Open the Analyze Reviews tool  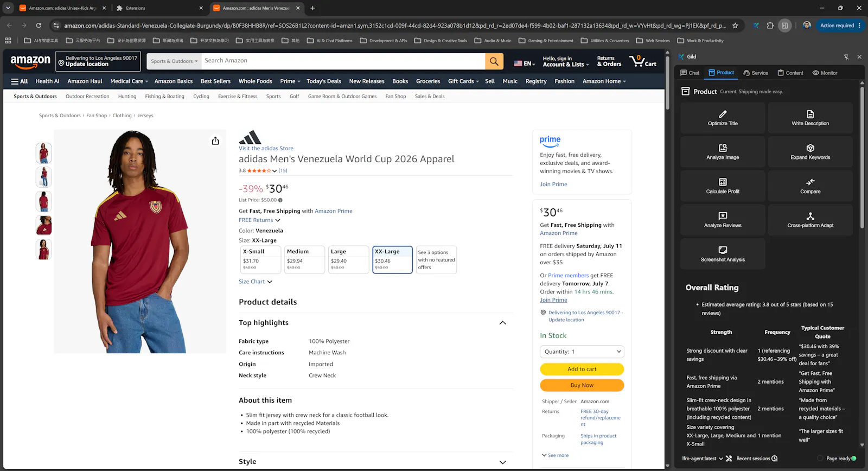(x=723, y=220)
